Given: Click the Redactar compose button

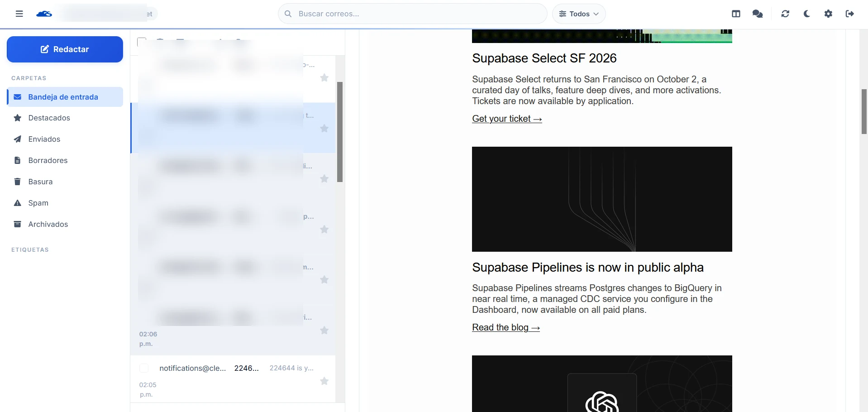Looking at the screenshot, I should coord(65,49).
